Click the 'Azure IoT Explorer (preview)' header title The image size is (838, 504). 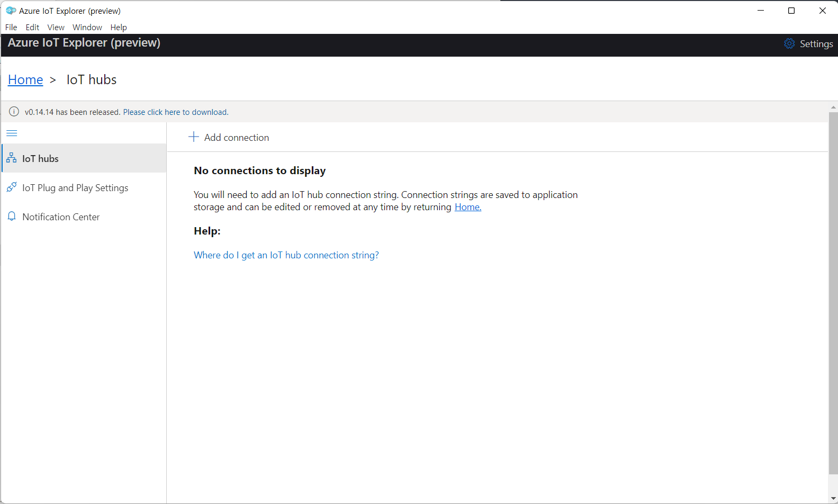click(84, 43)
